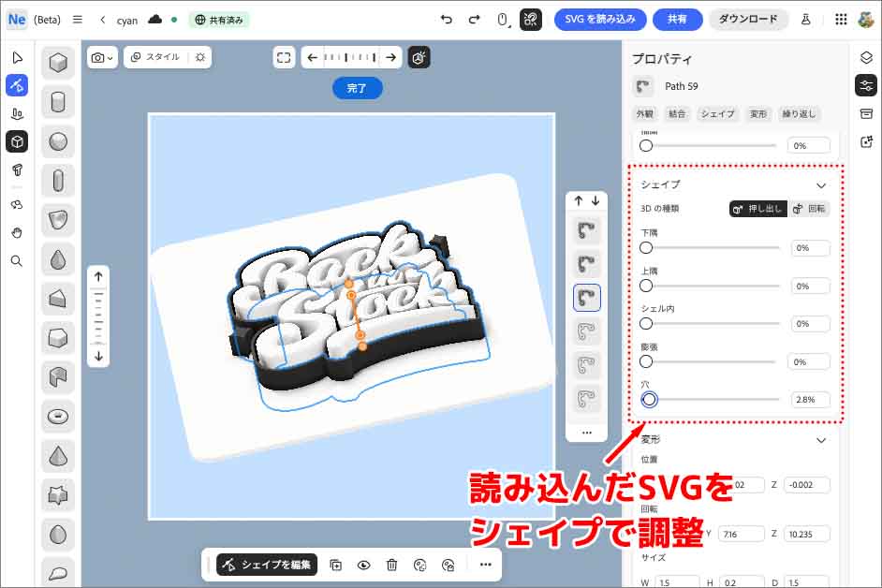The width and height of the screenshot is (882, 588).
Task: Add a star primitive shape
Action: [x=58, y=495]
